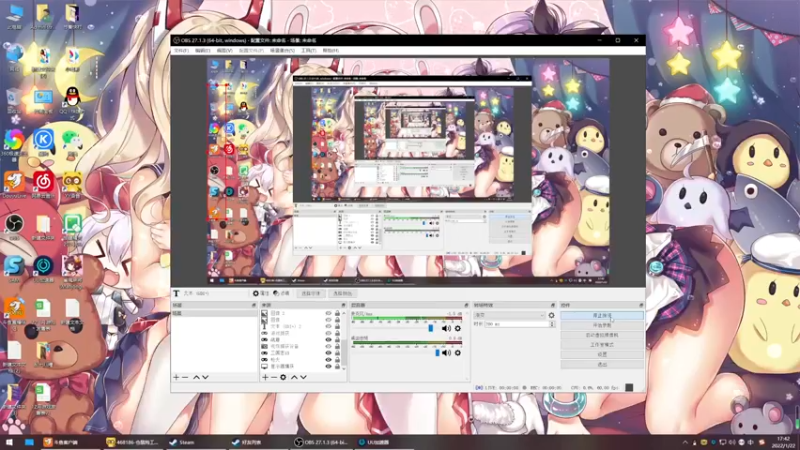Click 工作室模式 studio mode button

tap(602, 345)
